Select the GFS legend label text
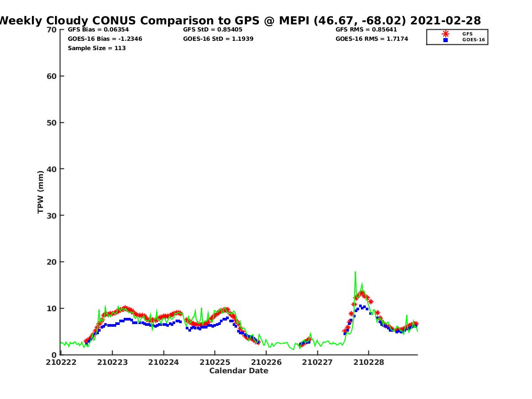The height and width of the screenshot is (399, 532). tap(467, 34)
